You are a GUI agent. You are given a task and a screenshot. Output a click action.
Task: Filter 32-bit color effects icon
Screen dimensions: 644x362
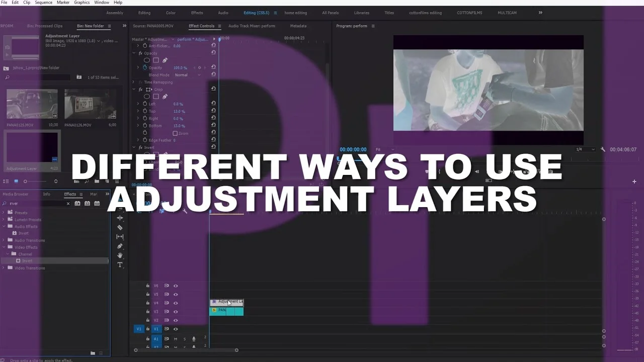click(87, 204)
